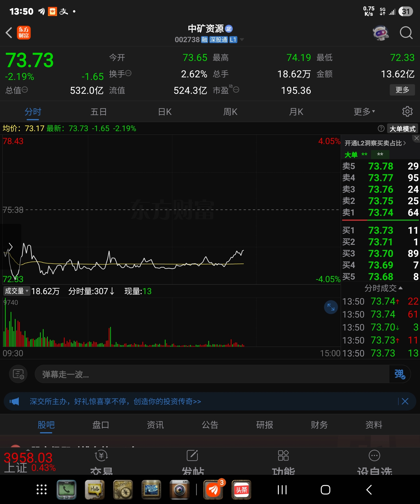Open the 资讯 tab

155,425
